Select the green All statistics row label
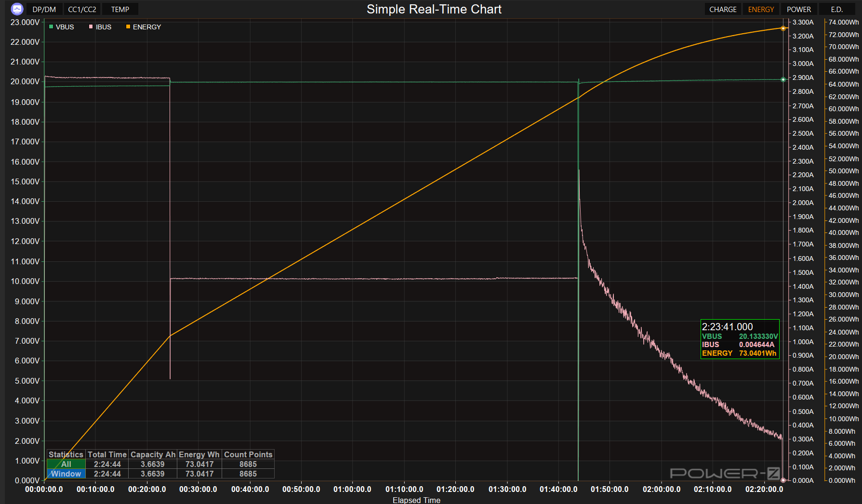The height and width of the screenshot is (504, 862). pos(66,464)
